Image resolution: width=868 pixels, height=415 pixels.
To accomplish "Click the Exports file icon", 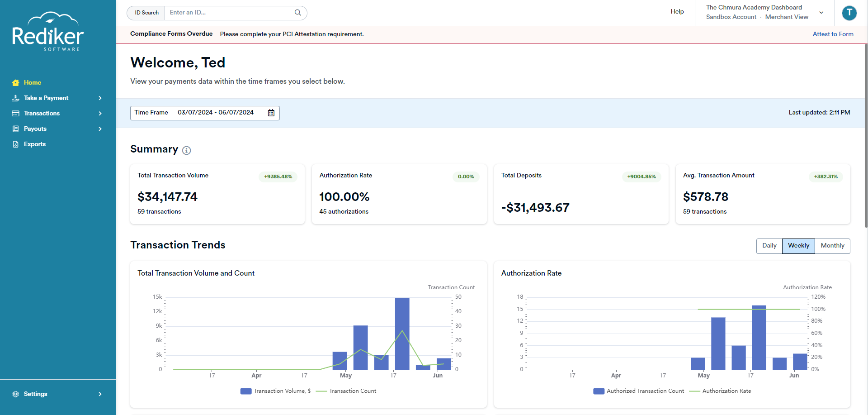I will coord(15,144).
